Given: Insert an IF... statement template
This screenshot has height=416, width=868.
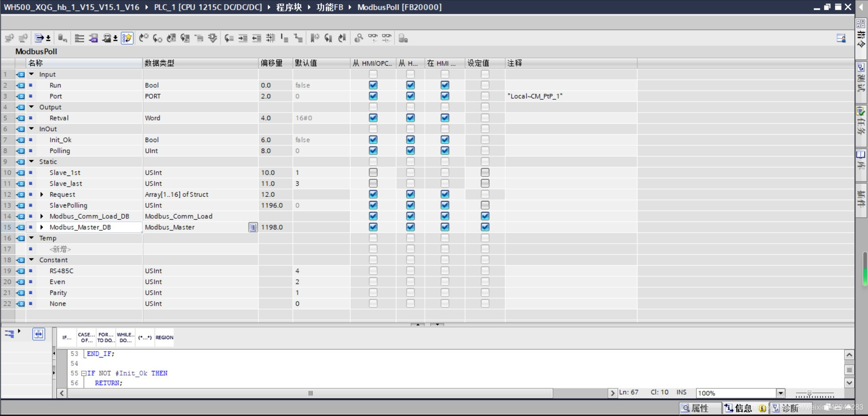Looking at the screenshot, I should (x=67, y=337).
